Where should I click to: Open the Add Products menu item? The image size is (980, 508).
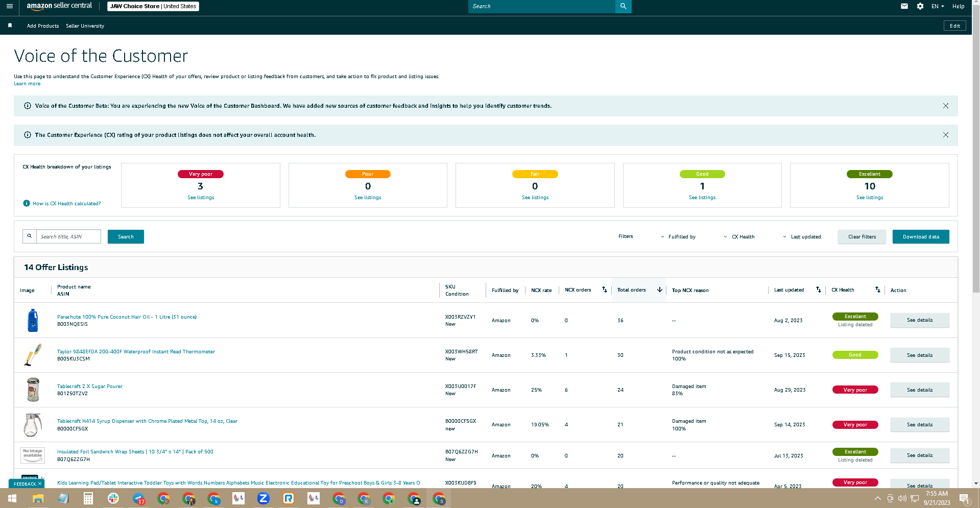click(43, 26)
